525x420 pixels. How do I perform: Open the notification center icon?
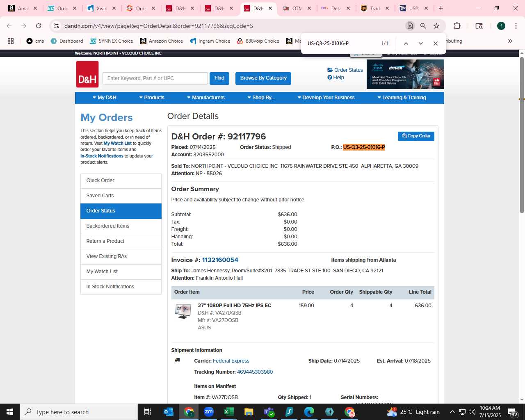pyautogui.click(x=513, y=412)
